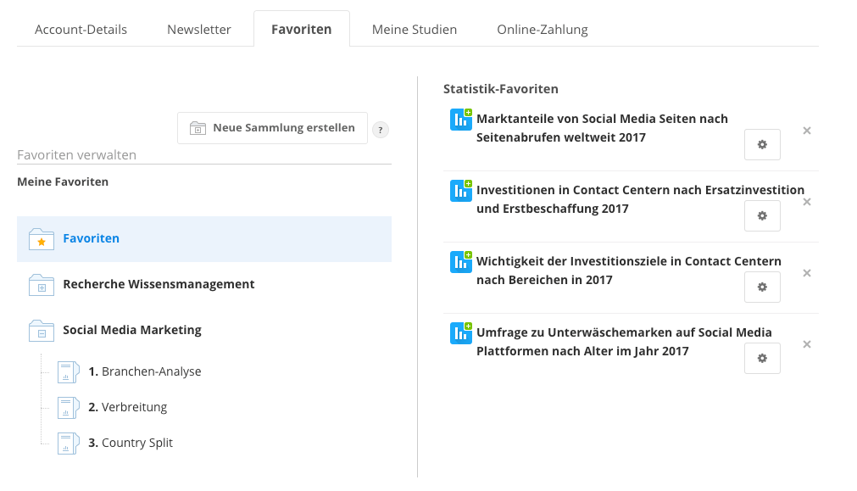This screenshot has width=857, height=491.
Task: Collapse the Social Media Marketing folder
Action: (x=42, y=331)
